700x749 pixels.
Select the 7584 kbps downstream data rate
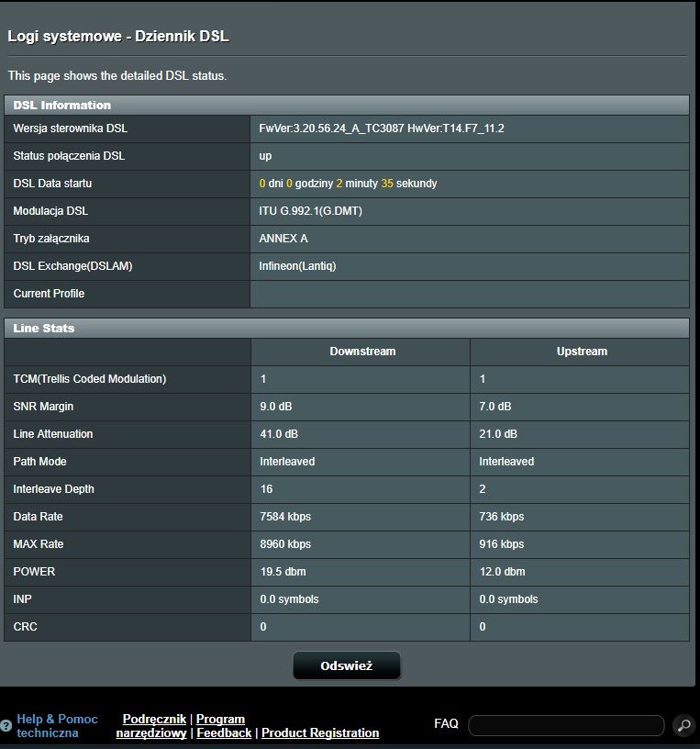pos(286,517)
